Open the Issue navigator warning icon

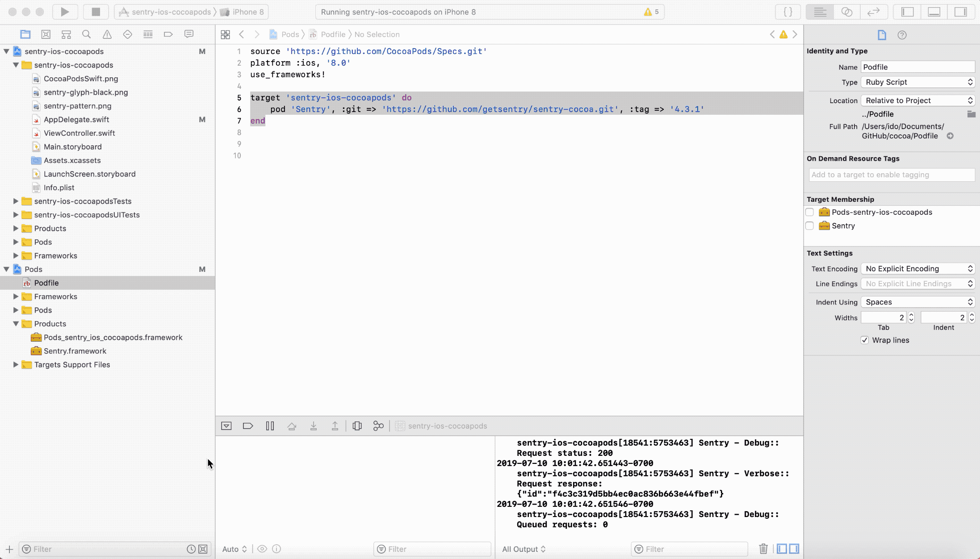coord(107,34)
